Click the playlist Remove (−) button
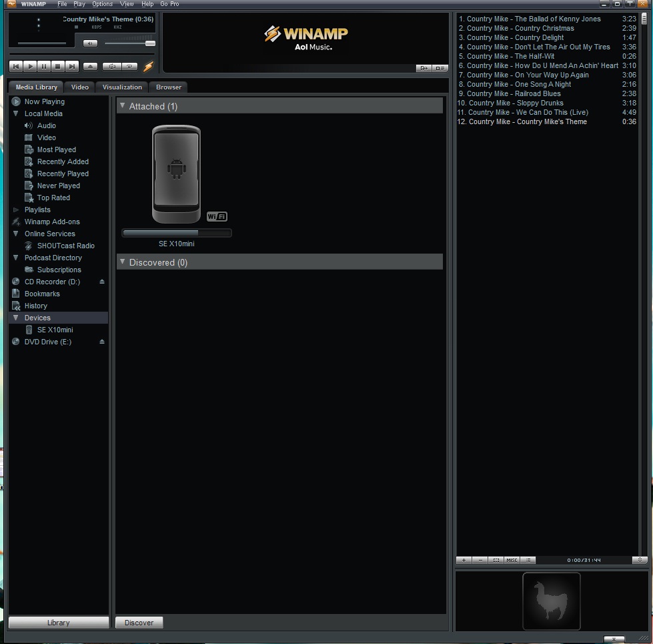The width and height of the screenshot is (653, 644). click(480, 560)
